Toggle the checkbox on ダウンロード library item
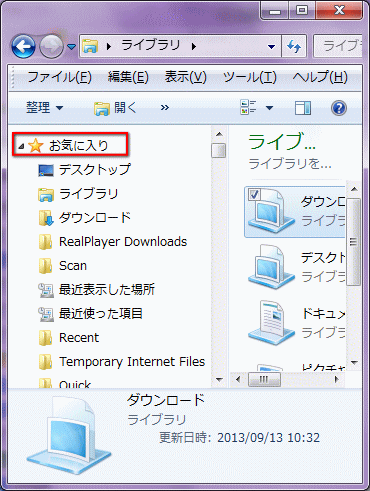 [x=255, y=194]
